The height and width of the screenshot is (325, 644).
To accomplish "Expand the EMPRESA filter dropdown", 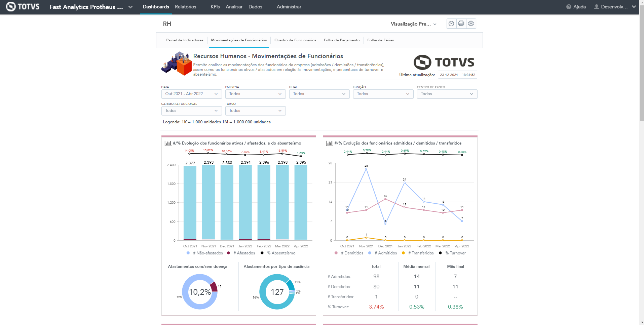I will pyautogui.click(x=255, y=94).
